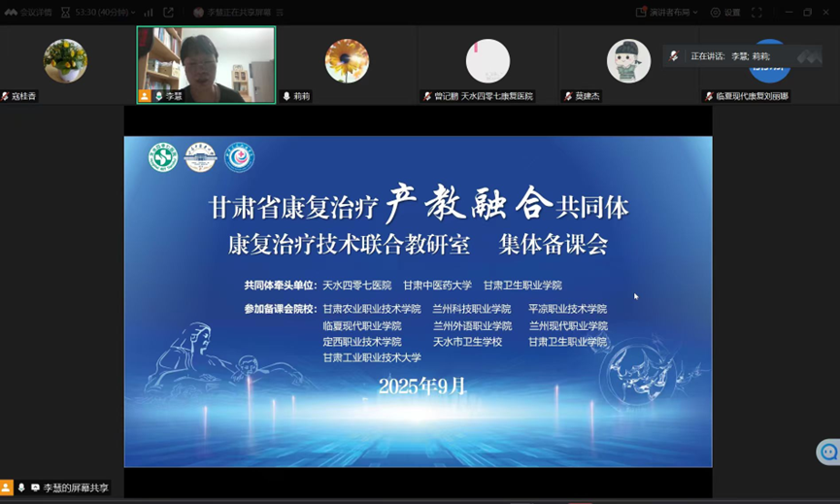
Task: Select 寇桂香's participant tile
Action: pyautogui.click(x=65, y=61)
